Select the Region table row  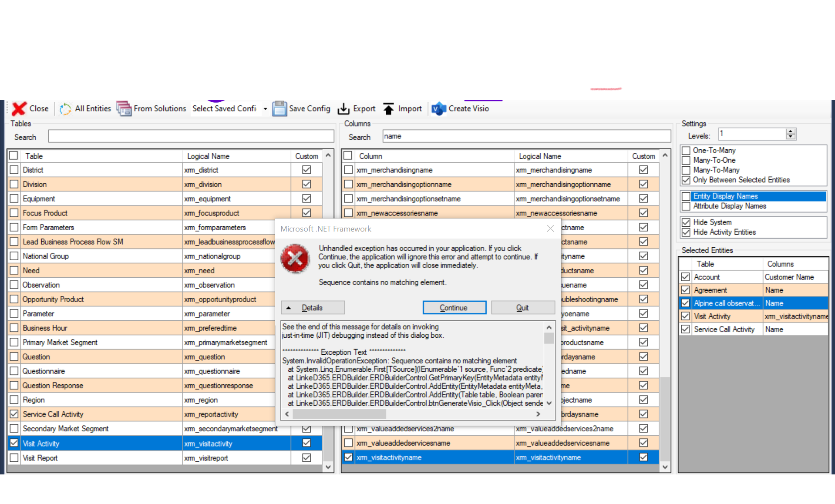coord(165,400)
